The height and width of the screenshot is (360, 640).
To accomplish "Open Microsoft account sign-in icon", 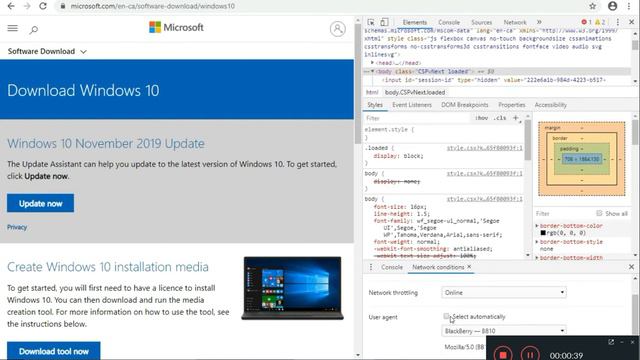I will [338, 29].
